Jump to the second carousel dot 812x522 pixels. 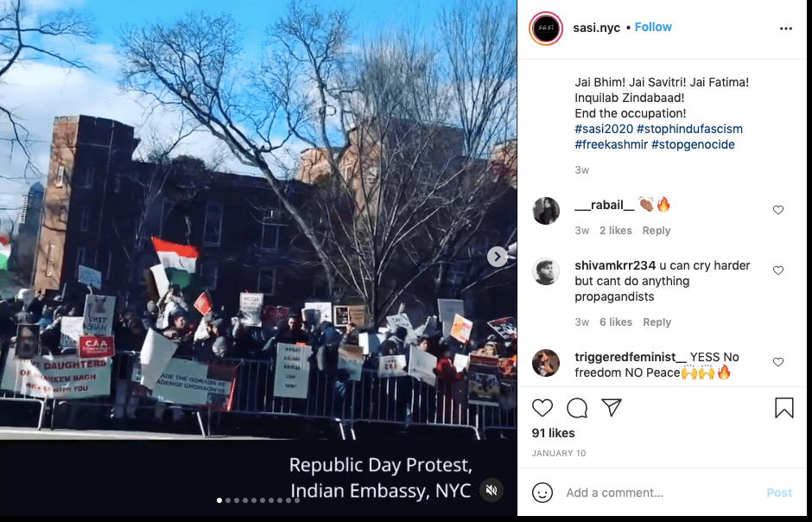(x=228, y=500)
